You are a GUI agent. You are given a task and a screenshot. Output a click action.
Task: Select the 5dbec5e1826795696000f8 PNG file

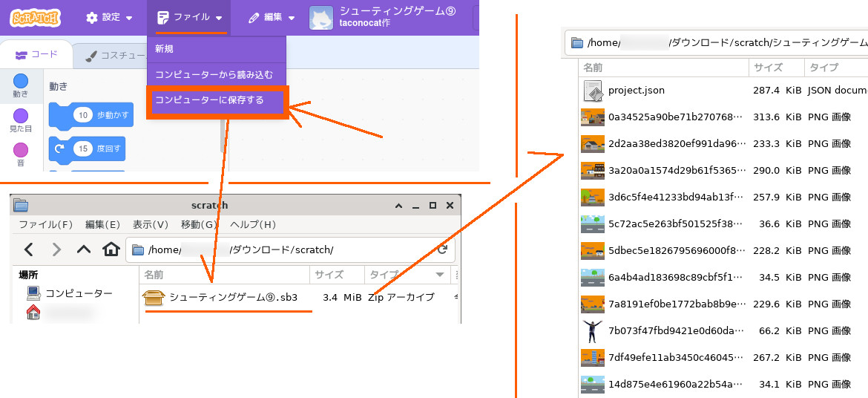(x=723, y=250)
